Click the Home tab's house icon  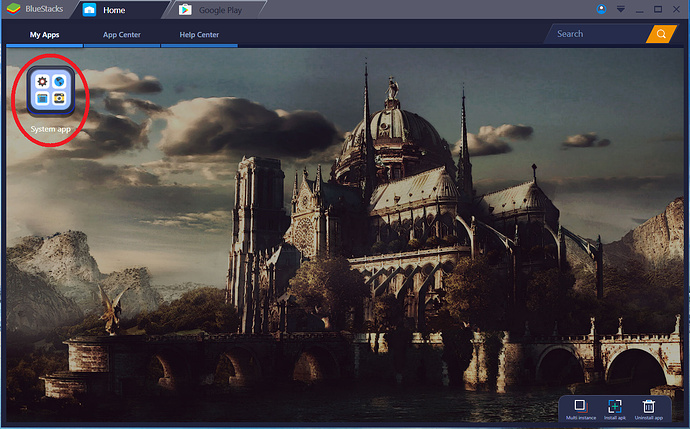[x=89, y=10]
